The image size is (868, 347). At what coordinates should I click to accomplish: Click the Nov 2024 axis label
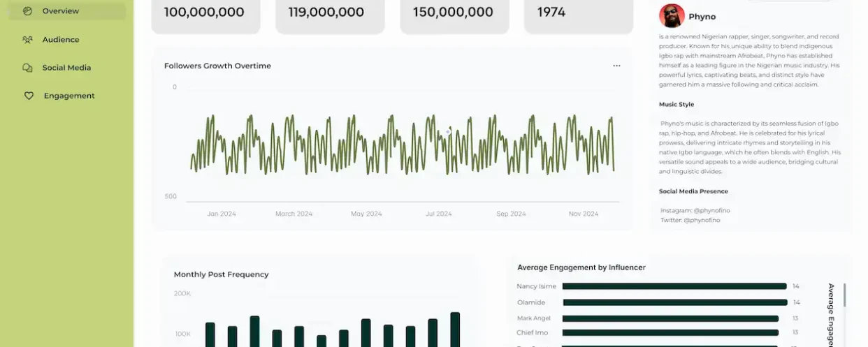pyautogui.click(x=584, y=214)
